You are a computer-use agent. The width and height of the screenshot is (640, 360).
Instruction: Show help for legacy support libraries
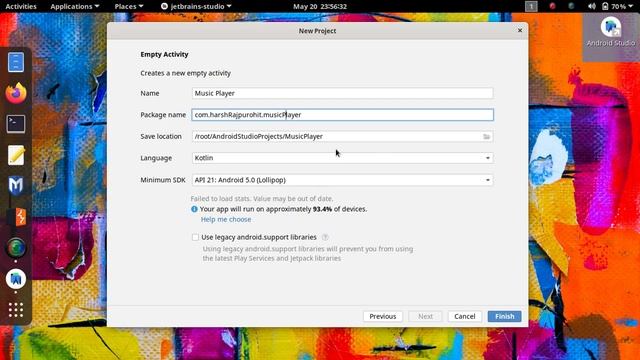tap(325, 237)
